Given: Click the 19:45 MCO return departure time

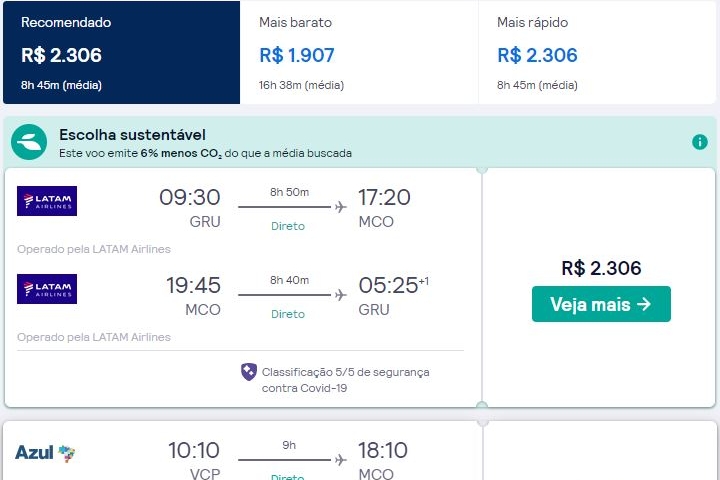Looking at the screenshot, I should click(x=193, y=286).
